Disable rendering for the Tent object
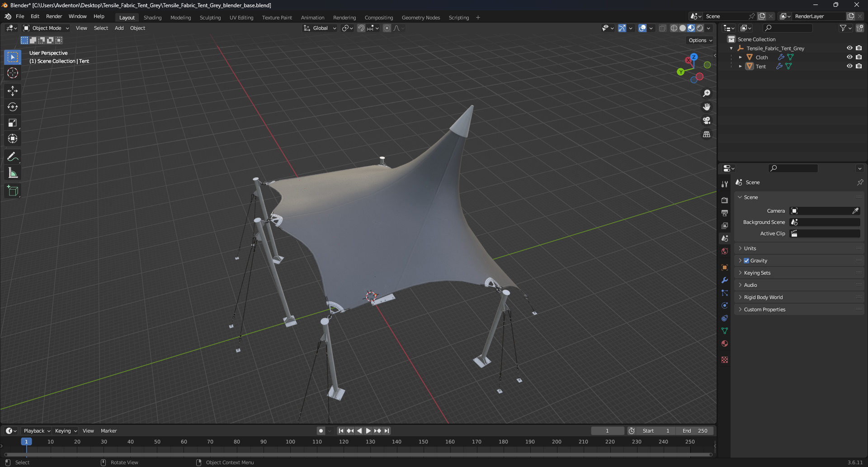Image resolution: width=868 pixels, height=467 pixels. (859, 66)
